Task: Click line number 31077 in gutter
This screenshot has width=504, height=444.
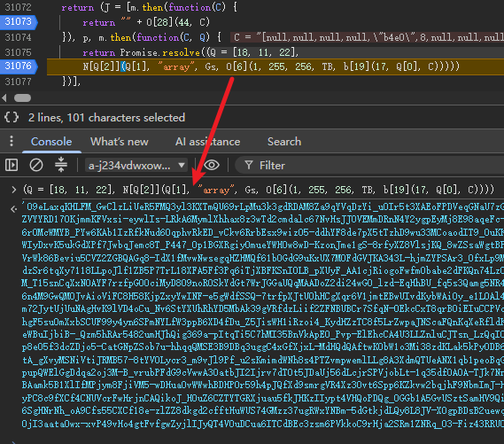Action: point(18,82)
